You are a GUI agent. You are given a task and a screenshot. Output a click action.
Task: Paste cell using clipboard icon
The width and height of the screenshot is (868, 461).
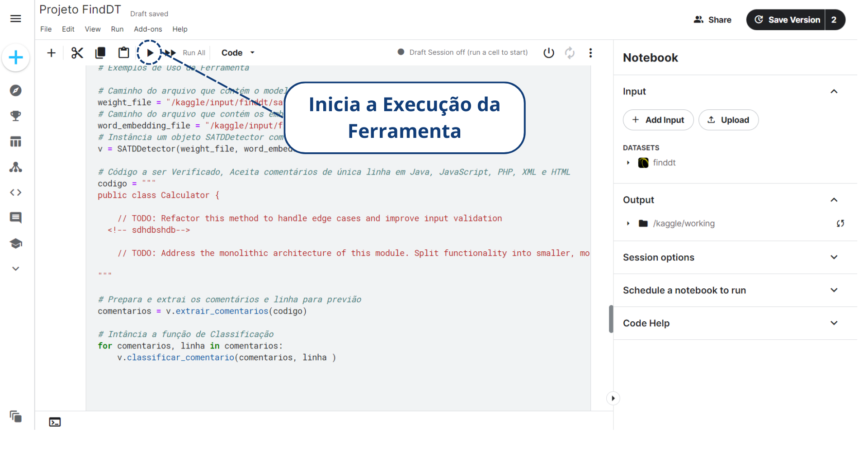(x=123, y=53)
